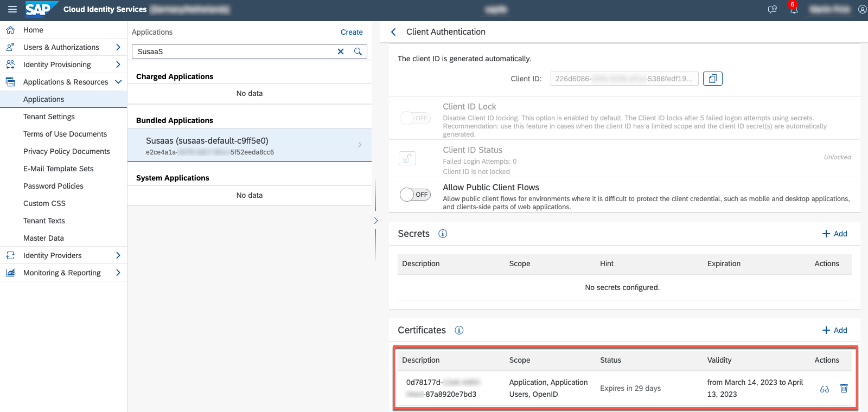
Task: Click the Identity Providers icon
Action: tap(10, 255)
